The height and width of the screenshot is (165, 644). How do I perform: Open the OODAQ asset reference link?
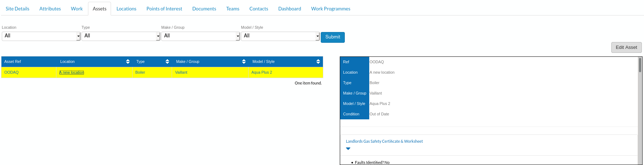11,72
